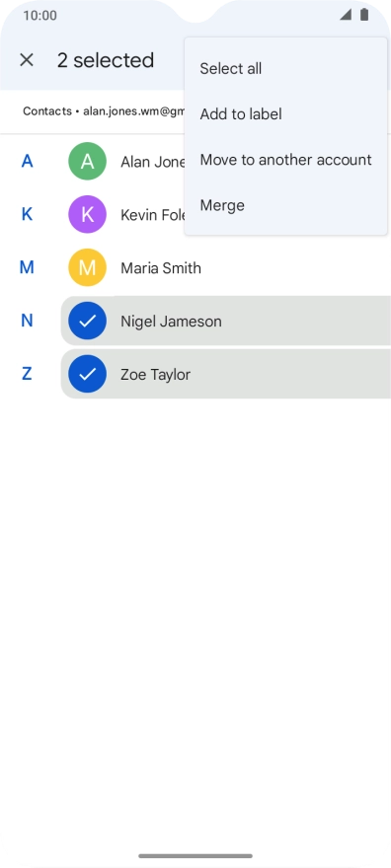Tap the bottom navigation gesture handle

[x=195, y=856]
